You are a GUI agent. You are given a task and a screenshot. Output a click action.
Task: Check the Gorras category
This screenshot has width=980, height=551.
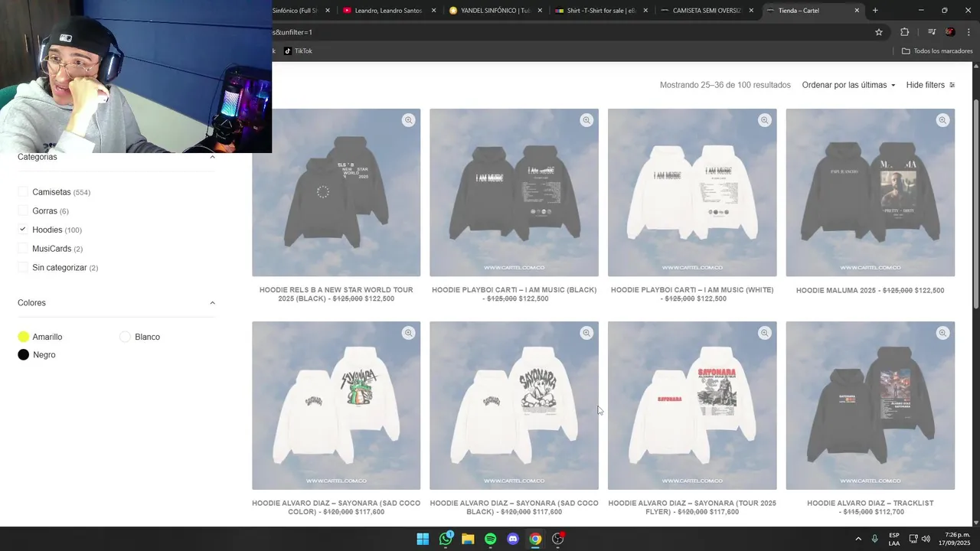pos(23,210)
